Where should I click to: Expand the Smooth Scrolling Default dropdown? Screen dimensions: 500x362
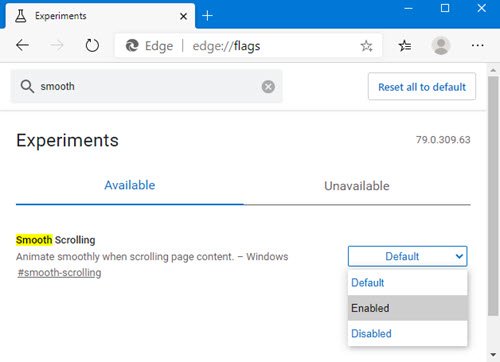tap(408, 256)
